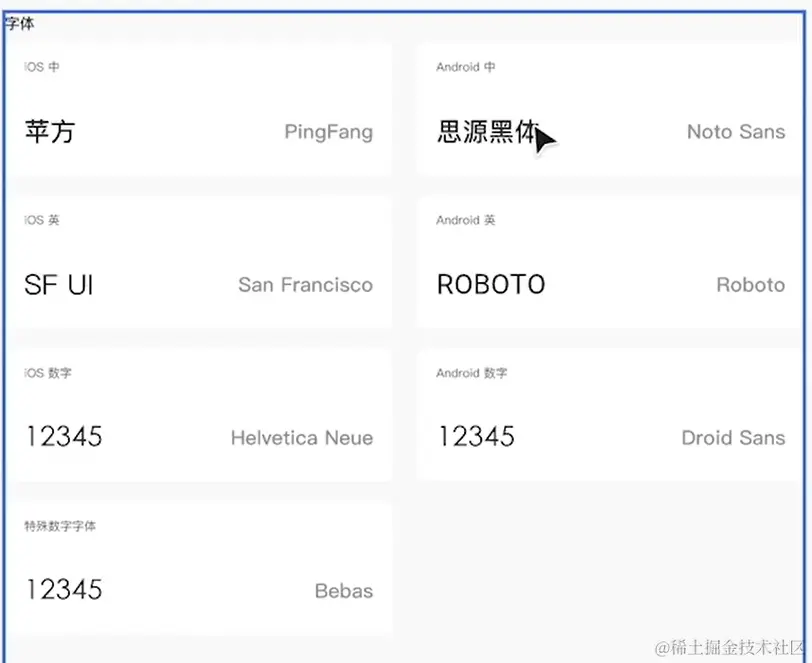Select the SF UI sample text
The height and width of the screenshot is (663, 812).
point(58,285)
